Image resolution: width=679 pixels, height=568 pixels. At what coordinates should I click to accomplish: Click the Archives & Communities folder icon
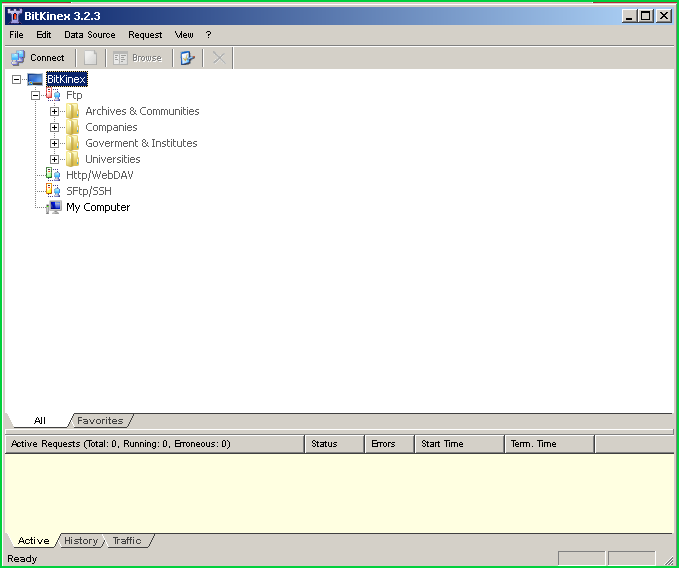[72, 111]
